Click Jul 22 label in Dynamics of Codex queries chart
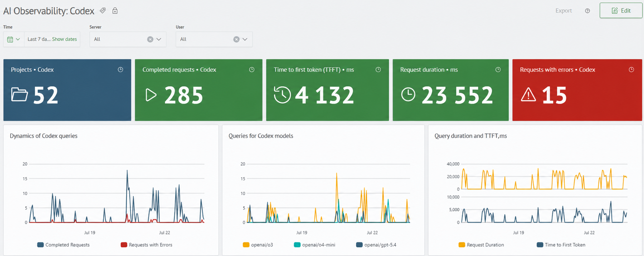644x256 pixels. click(x=164, y=232)
